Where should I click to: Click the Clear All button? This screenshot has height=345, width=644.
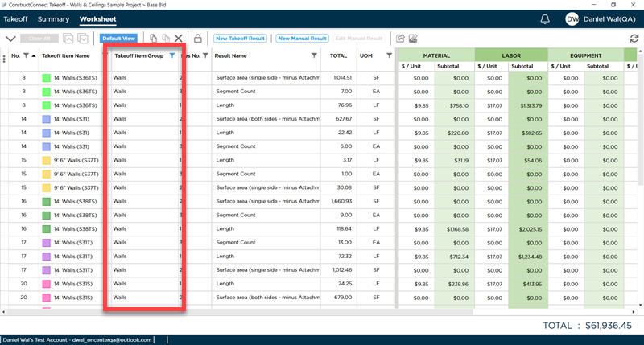coord(39,38)
